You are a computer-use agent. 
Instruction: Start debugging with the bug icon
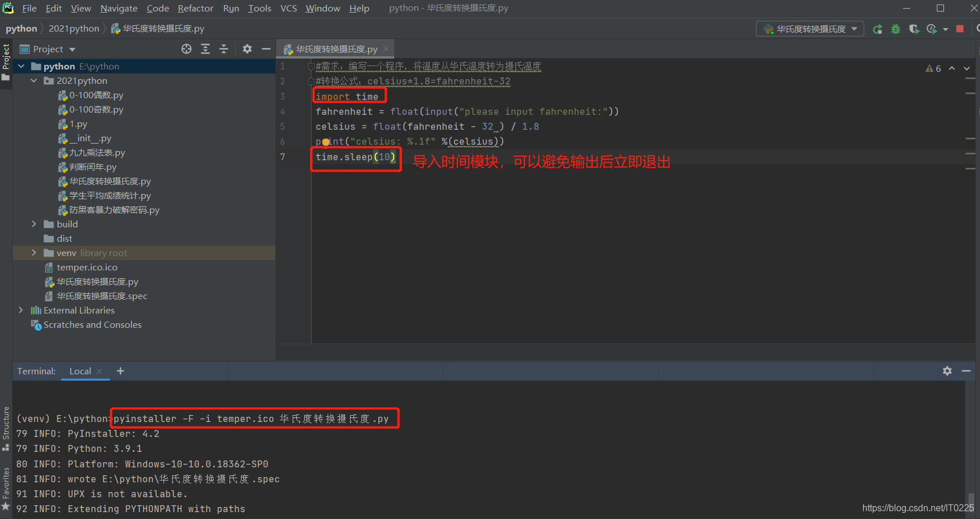coord(896,29)
